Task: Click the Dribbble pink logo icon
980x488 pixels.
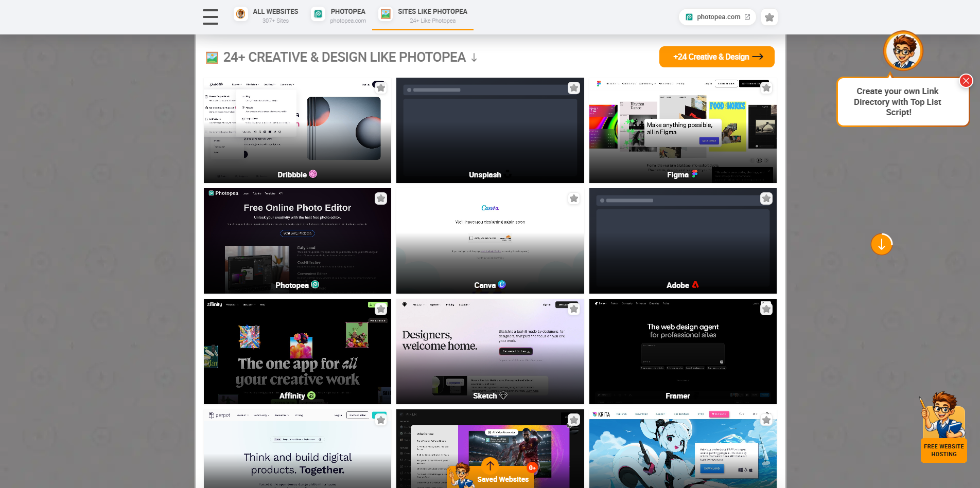Action: click(x=313, y=174)
